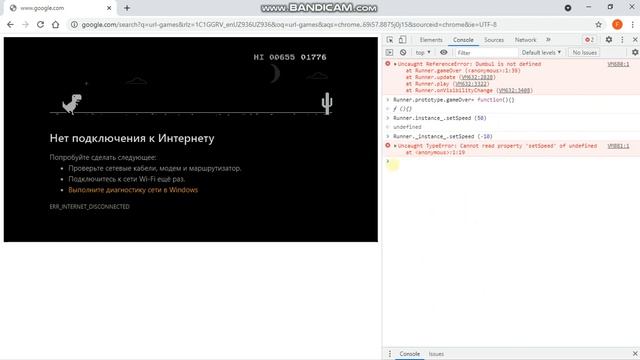Click the HI 00655 01776 score display
The width and height of the screenshot is (640, 360).
point(290,57)
